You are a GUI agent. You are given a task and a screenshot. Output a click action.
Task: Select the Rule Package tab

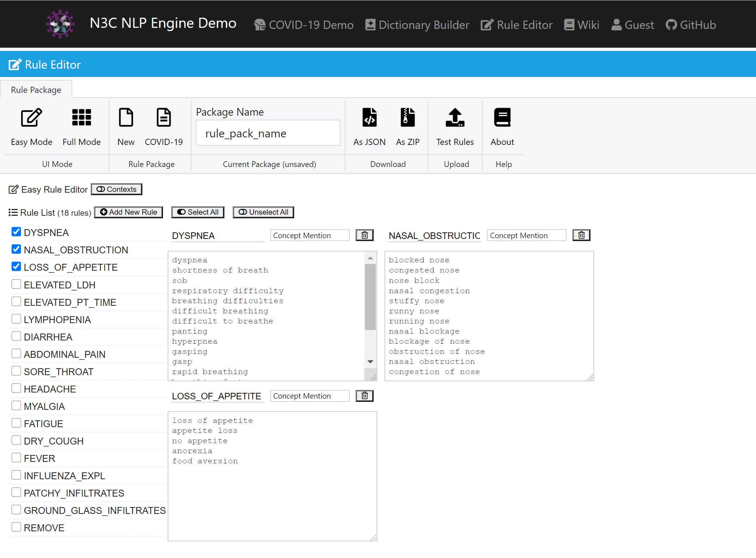[36, 90]
